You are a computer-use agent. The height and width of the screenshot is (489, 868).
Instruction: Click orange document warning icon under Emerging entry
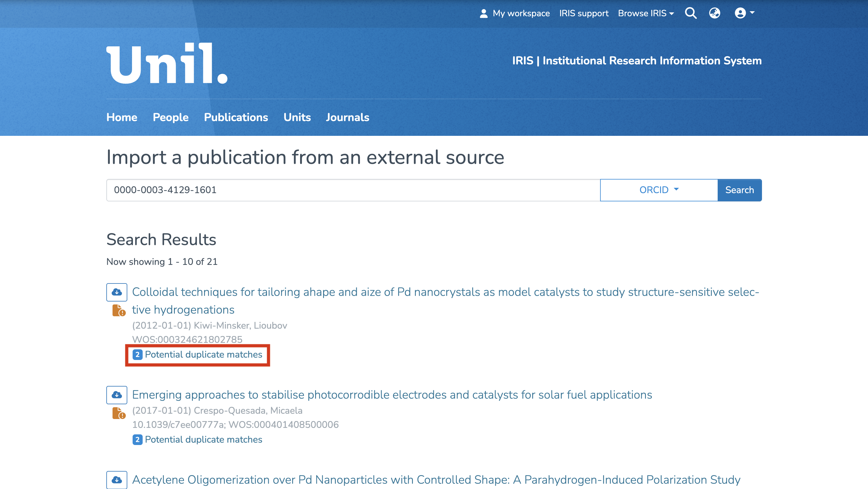tap(119, 413)
